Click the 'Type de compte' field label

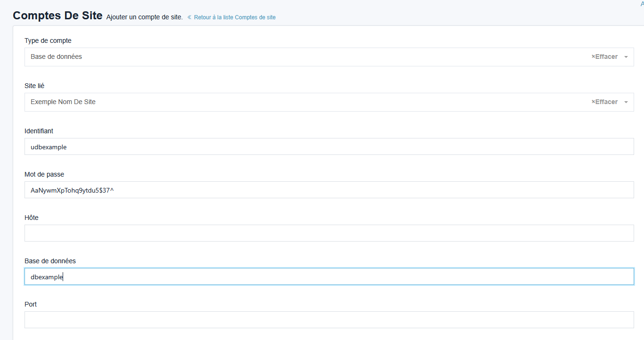tap(48, 41)
